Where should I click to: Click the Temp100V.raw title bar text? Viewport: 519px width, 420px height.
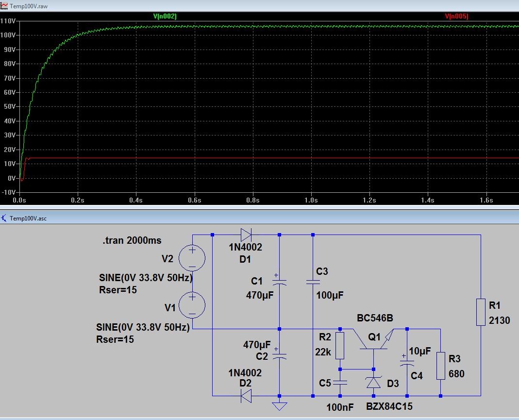click(29, 6)
